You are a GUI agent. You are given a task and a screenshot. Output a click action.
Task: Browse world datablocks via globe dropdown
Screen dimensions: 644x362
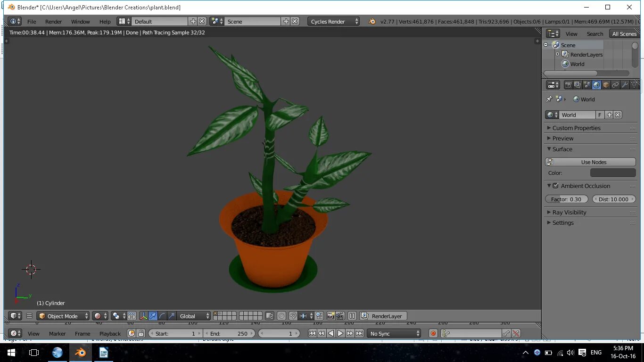(x=552, y=115)
